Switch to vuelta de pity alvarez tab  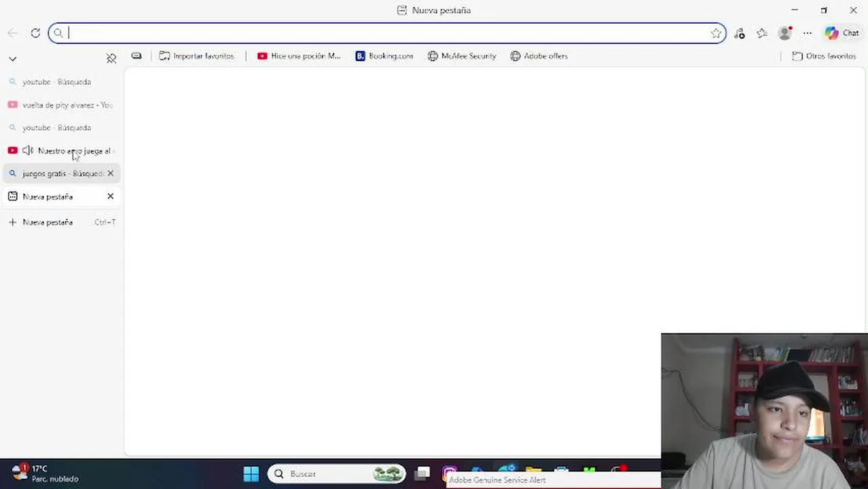(62, 105)
